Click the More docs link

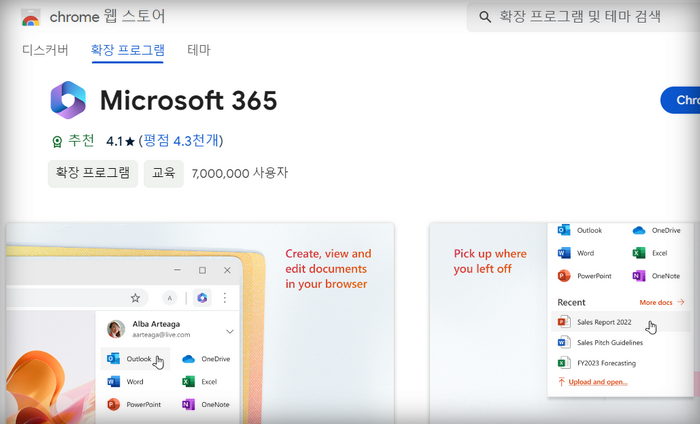click(662, 302)
